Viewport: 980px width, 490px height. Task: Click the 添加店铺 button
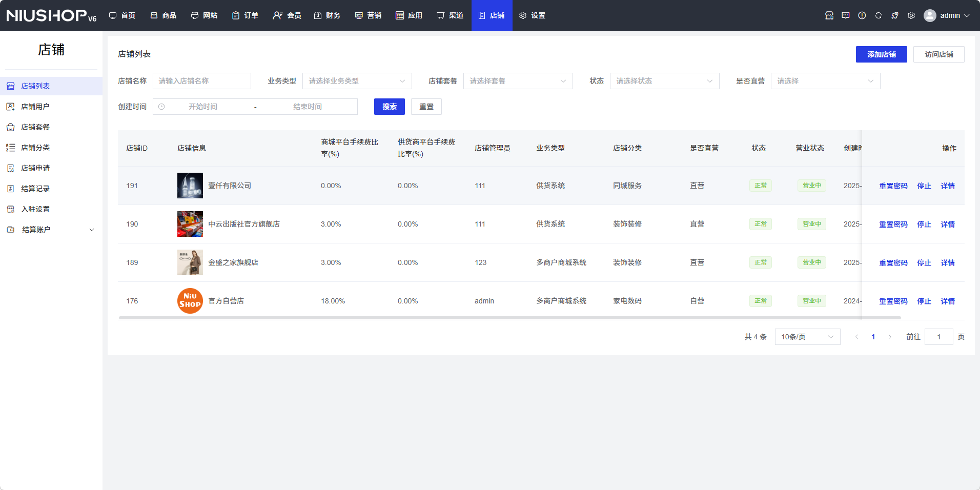(881, 54)
